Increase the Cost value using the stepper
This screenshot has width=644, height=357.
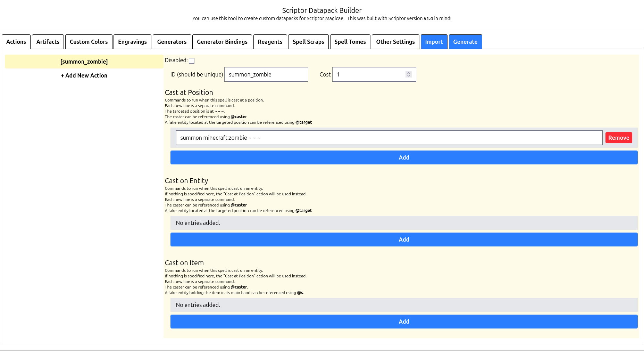pyautogui.click(x=408, y=72)
